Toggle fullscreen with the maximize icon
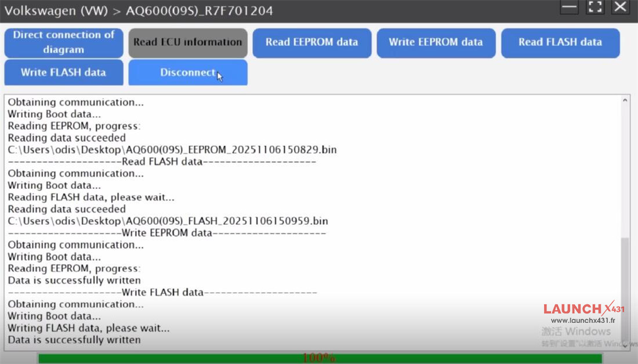 point(595,8)
